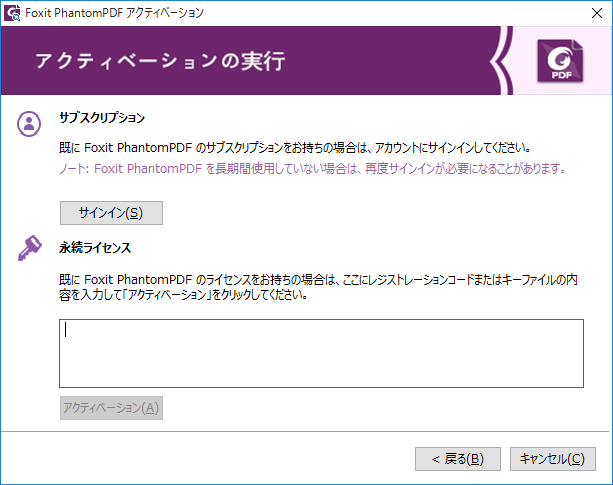Click the license registration code instruction text
Image resolution: width=613 pixels, height=485 pixels.
pos(318,287)
